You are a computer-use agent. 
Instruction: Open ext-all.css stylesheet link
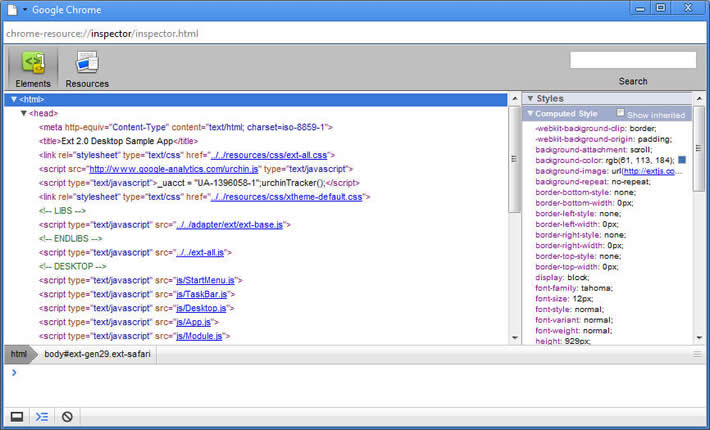click(x=269, y=155)
